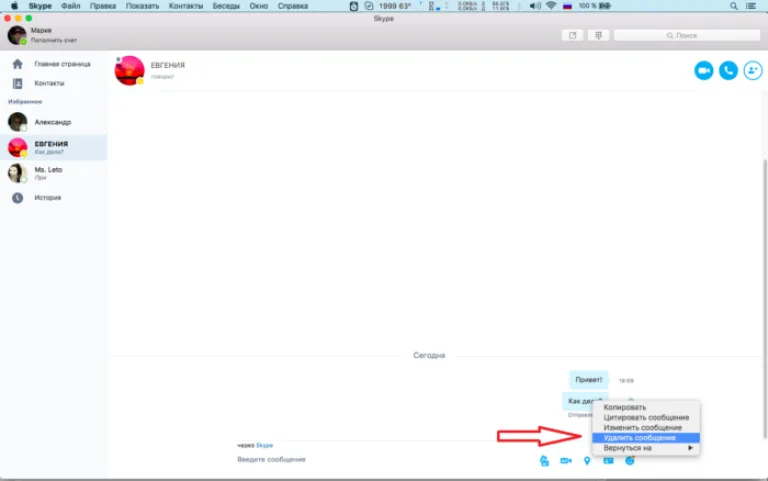
Task: Choose Удалить сообщение in context menu
Action: (646, 438)
